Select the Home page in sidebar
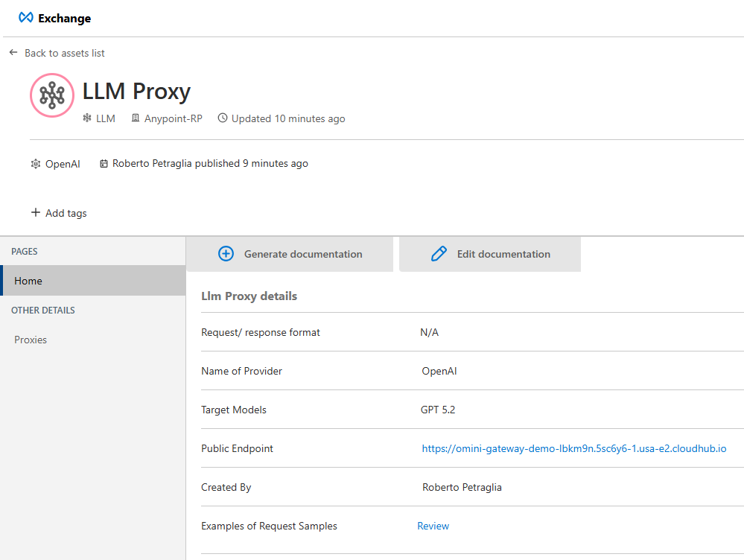744x560 pixels. pyautogui.click(x=93, y=281)
